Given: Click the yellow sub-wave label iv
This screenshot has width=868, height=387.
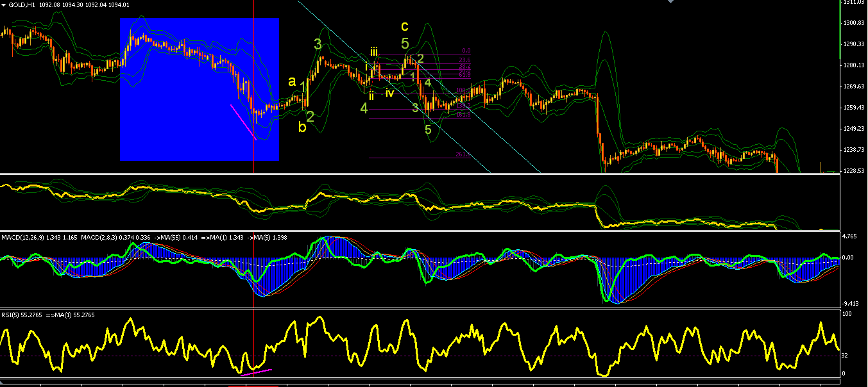Looking at the screenshot, I should [389, 93].
